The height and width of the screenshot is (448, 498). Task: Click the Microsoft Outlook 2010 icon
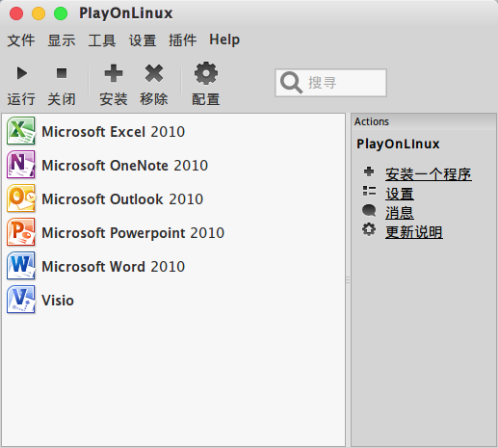click(x=21, y=198)
